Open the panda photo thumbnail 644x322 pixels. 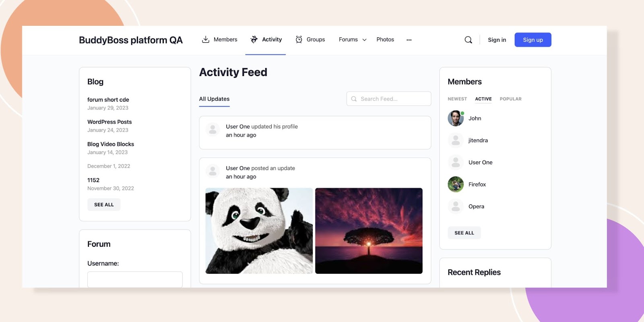(259, 231)
